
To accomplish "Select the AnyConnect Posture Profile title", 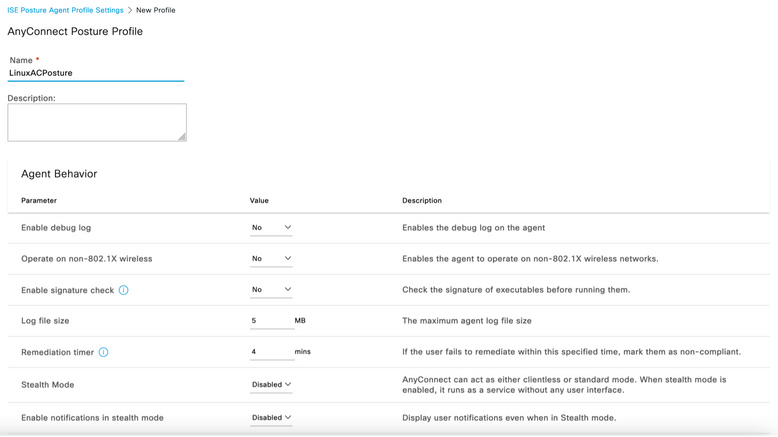I will point(75,31).
